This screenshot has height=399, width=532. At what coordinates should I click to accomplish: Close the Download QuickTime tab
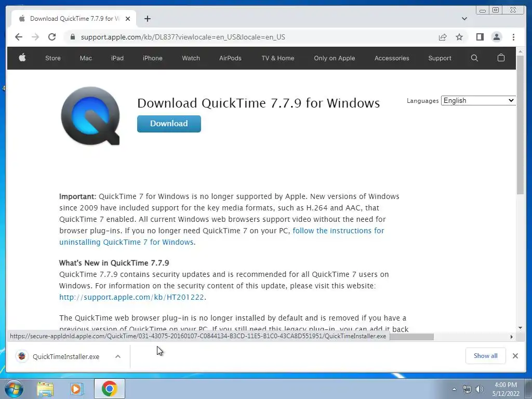click(x=128, y=19)
